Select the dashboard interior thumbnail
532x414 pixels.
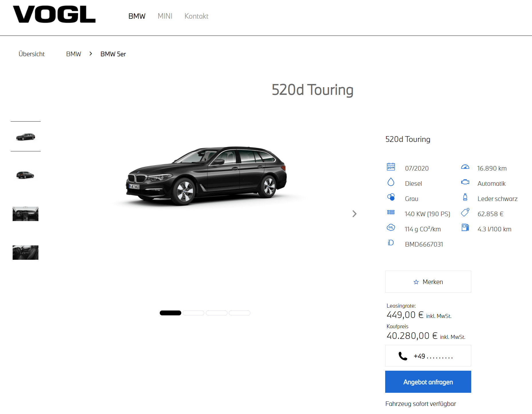point(26,214)
